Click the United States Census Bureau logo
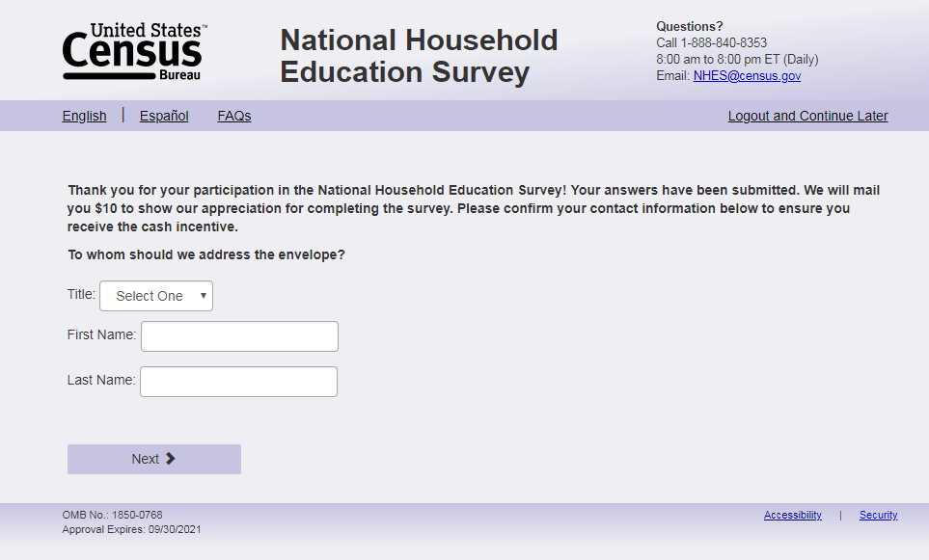Viewport: 929px width, 560px height. point(134,53)
